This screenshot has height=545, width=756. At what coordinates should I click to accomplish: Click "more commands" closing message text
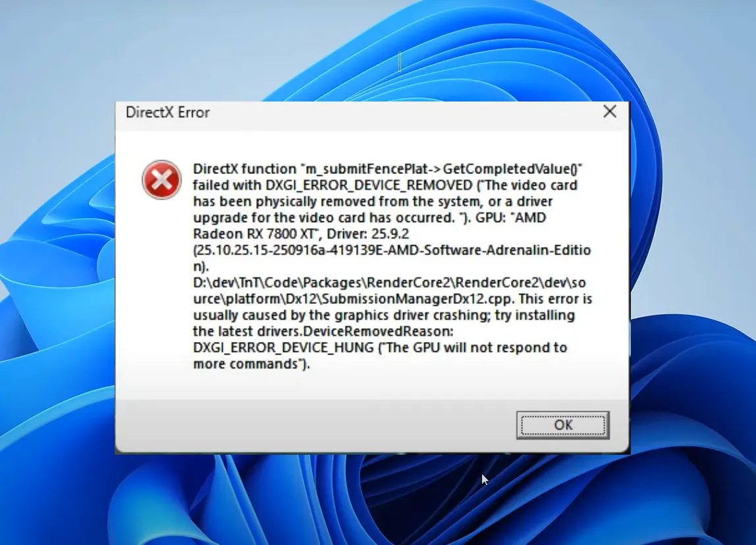coord(245,364)
